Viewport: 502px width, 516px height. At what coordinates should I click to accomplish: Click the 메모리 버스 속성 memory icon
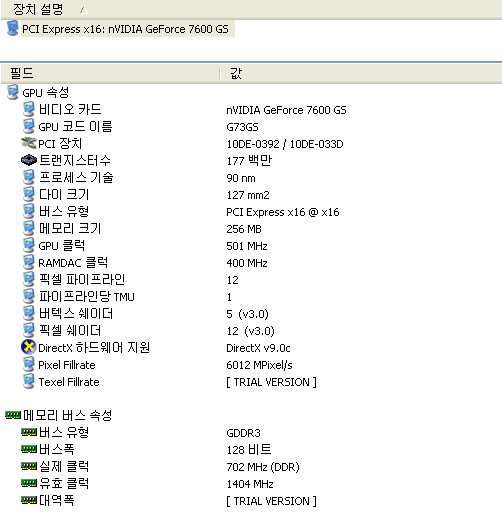coord(13,415)
